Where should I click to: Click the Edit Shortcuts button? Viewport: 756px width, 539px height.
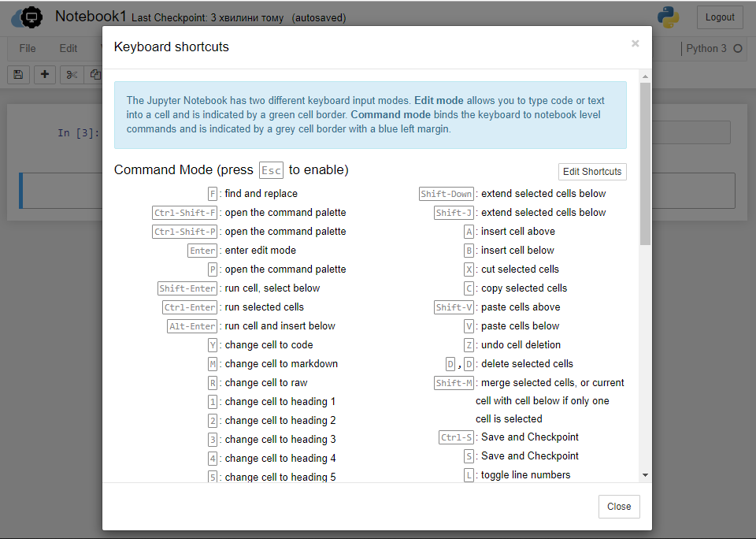[592, 172]
